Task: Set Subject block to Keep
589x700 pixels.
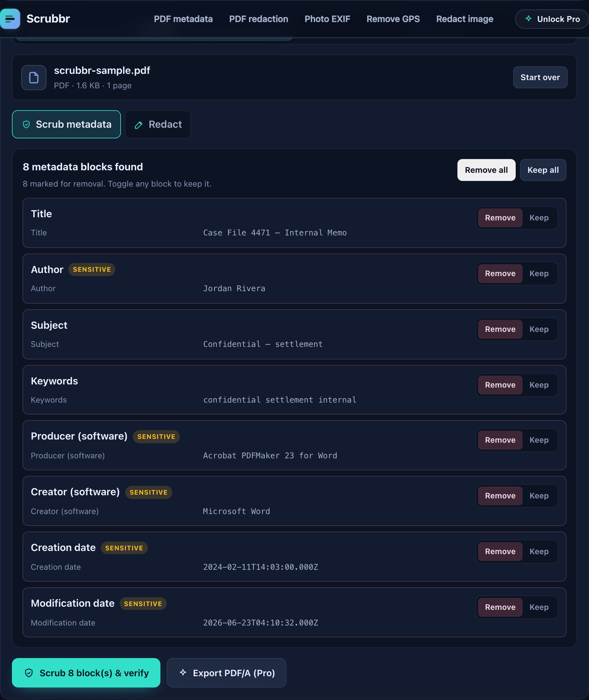Action: (539, 329)
